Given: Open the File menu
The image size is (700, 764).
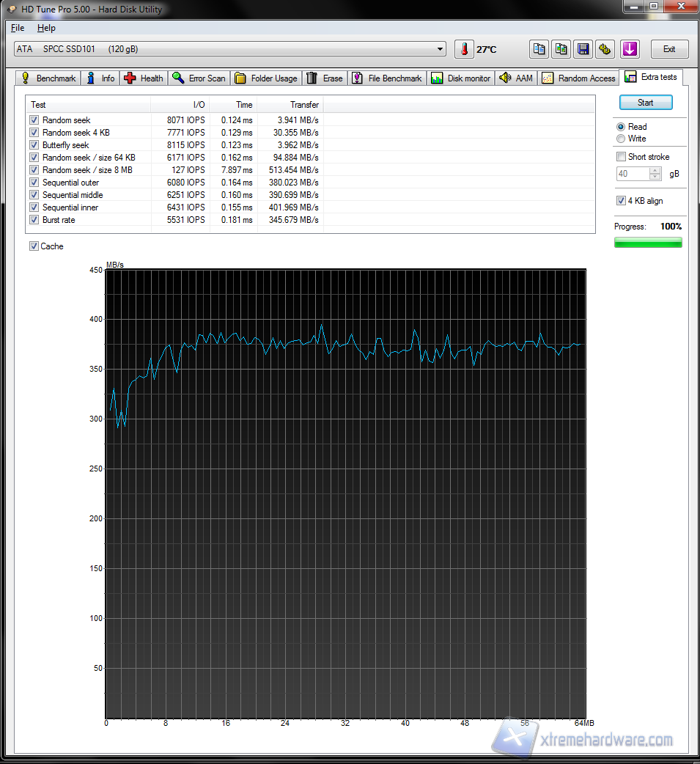Looking at the screenshot, I should (18, 28).
